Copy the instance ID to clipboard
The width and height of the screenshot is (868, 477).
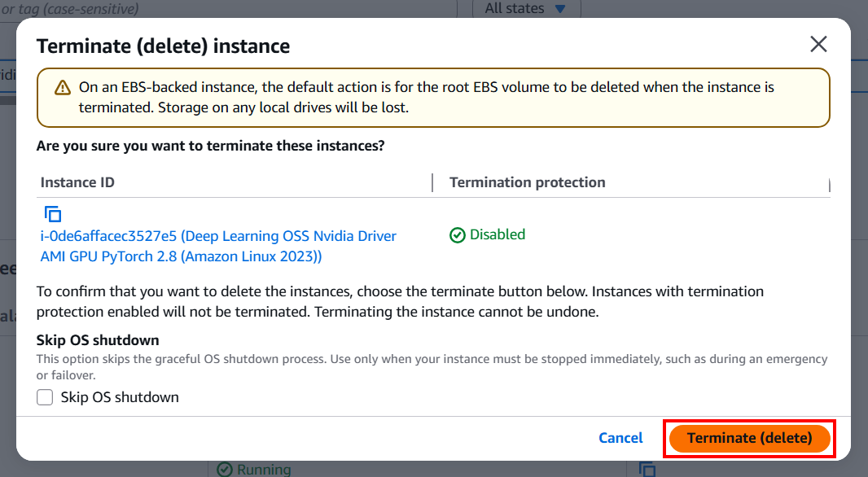coord(52,213)
